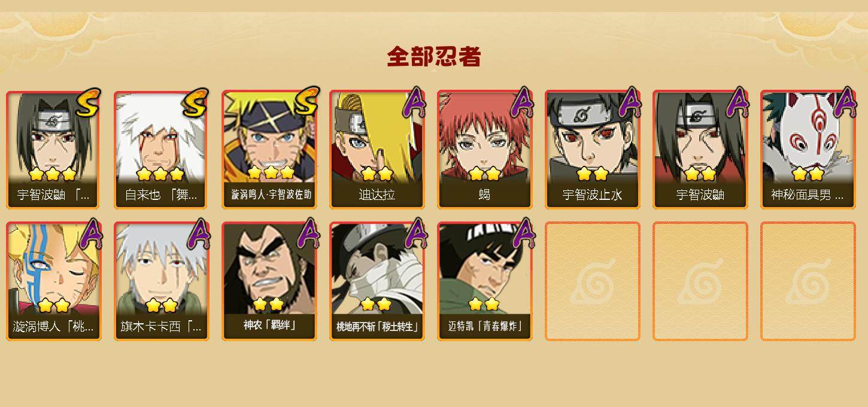868x407 pixels.
Task: Open the 宇智波止水 ninja portrait
Action: (592, 150)
